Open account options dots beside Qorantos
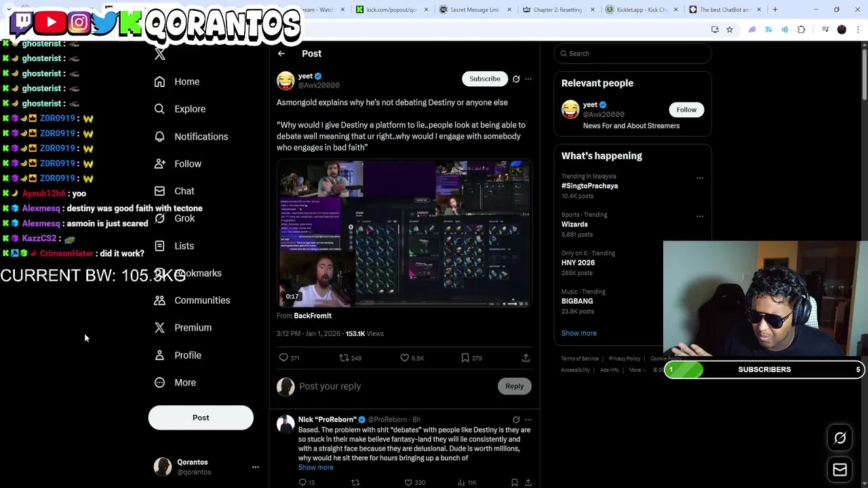Screen dimensions: 868x488 pyautogui.click(x=256, y=467)
